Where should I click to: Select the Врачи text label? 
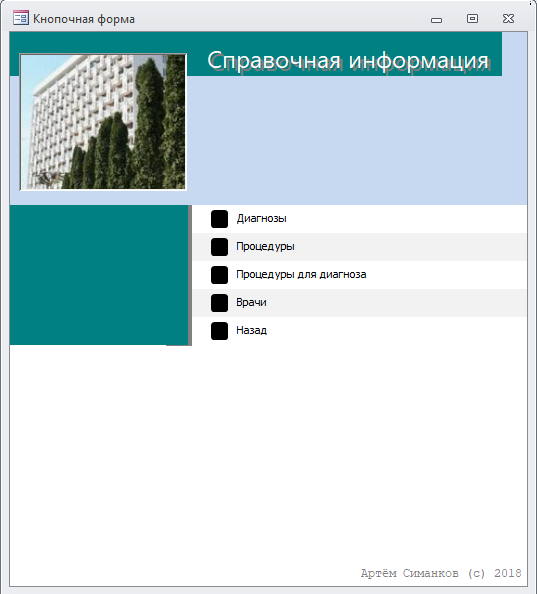click(x=251, y=302)
